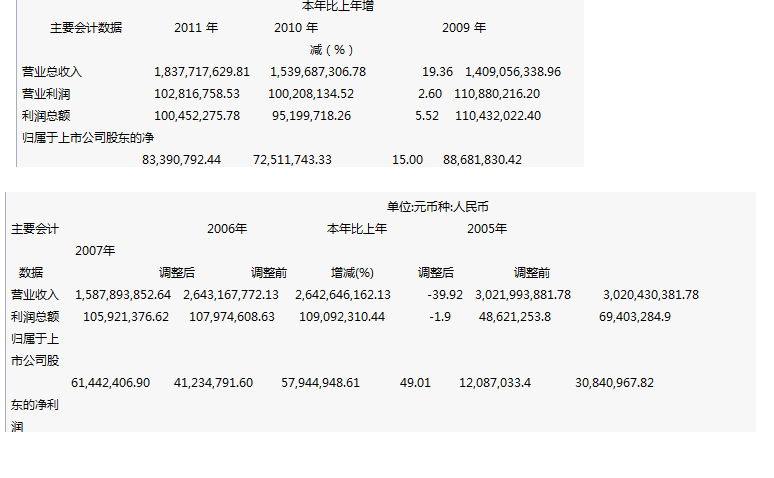Click the 主要会计数据 header in the top table
This screenshot has height=478, width=774.
tap(86, 27)
